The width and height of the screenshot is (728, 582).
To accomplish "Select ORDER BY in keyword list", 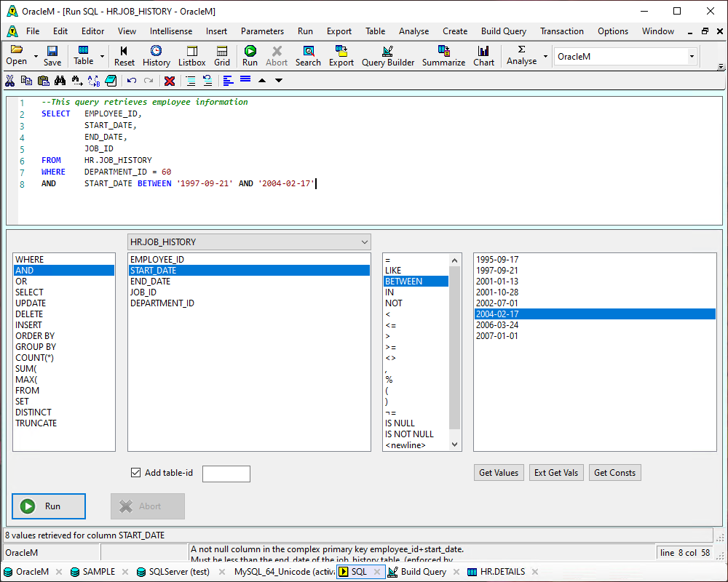I will [x=64, y=335].
